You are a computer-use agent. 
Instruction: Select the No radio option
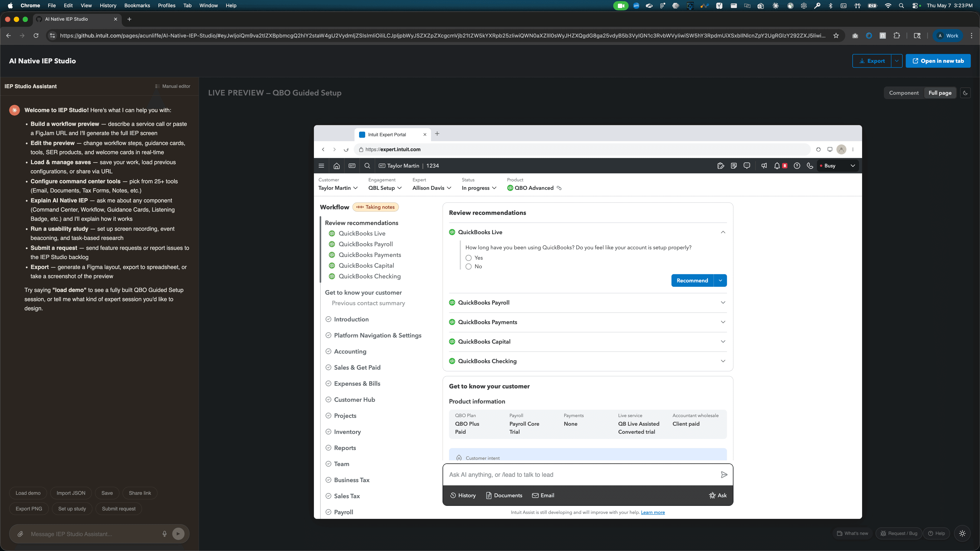click(469, 267)
